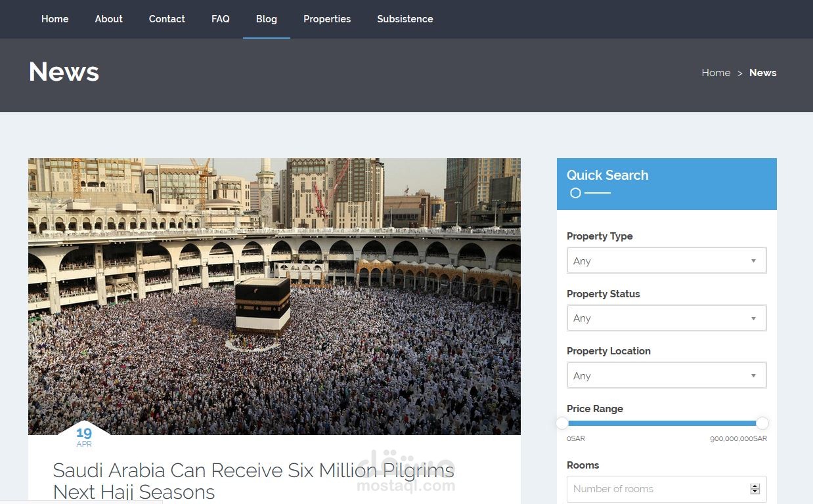This screenshot has width=813, height=504.
Task: Click the maximum price slider handle
Action: 762,423
